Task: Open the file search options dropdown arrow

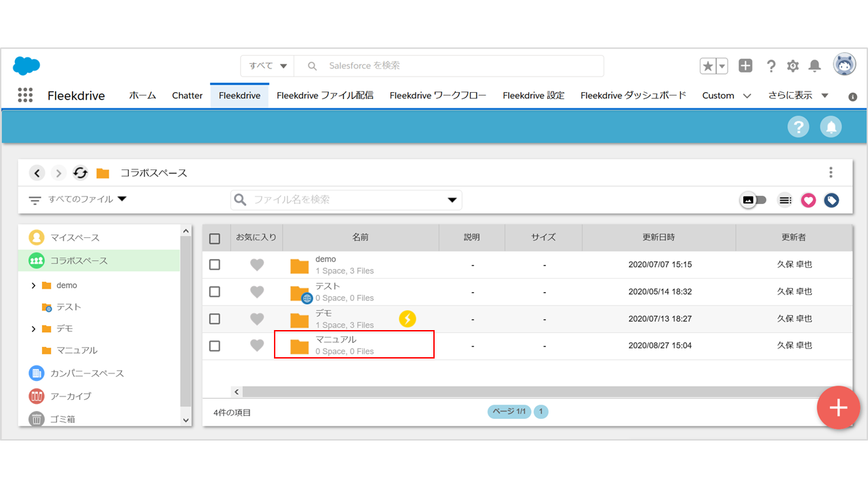Action: point(452,200)
